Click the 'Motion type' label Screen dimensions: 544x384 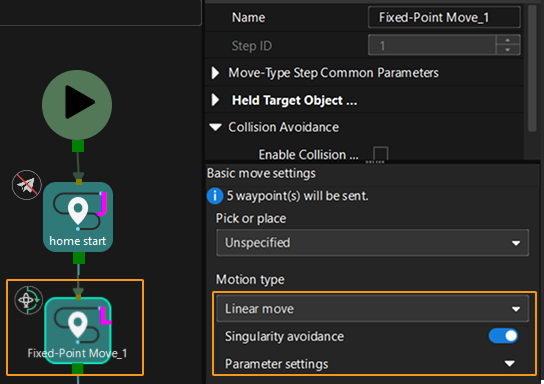coord(250,280)
